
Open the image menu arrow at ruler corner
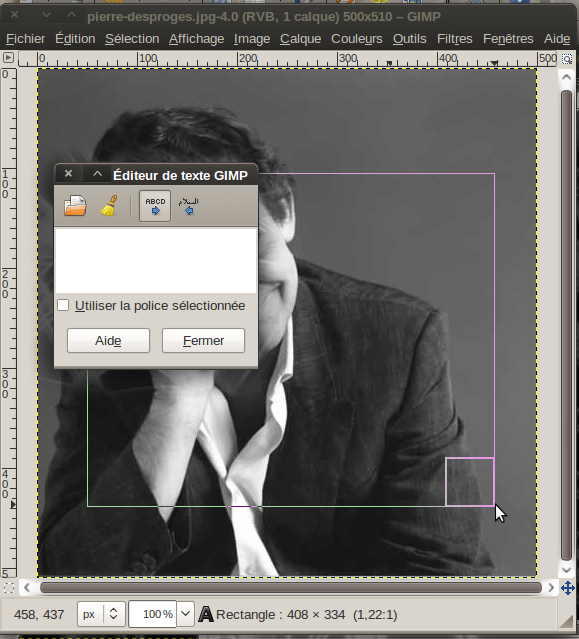click(x=8, y=58)
